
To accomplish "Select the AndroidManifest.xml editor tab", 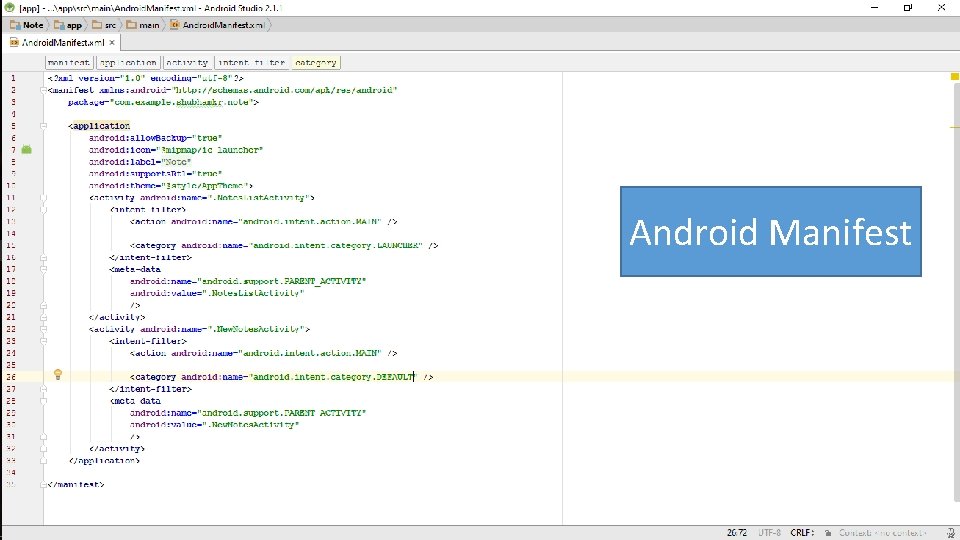I will click(60, 42).
